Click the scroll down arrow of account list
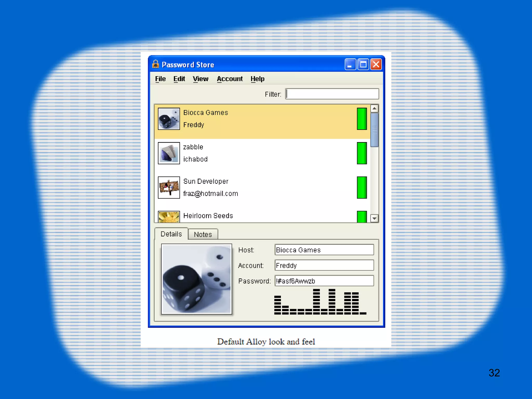Image resolution: width=532 pixels, height=399 pixels. (x=374, y=218)
